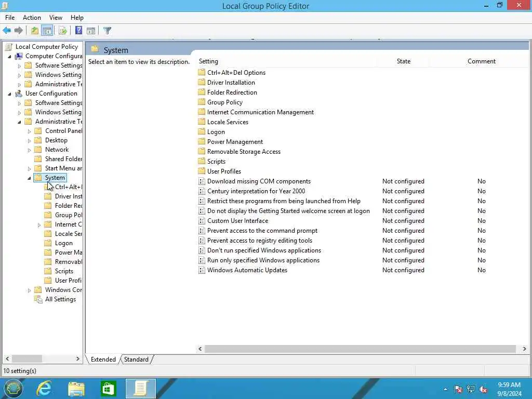Expand the Internet Communication tree node

coord(39,225)
